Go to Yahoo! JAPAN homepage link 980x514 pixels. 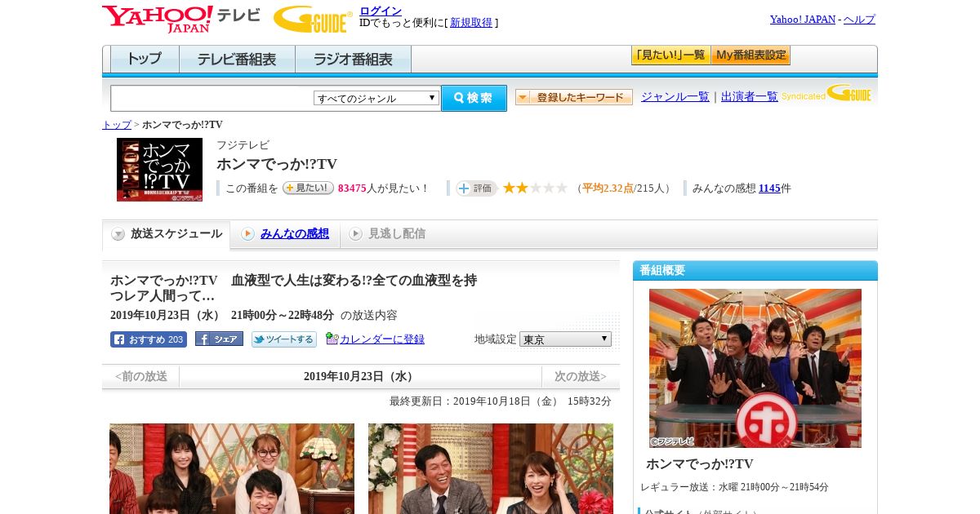802,20
